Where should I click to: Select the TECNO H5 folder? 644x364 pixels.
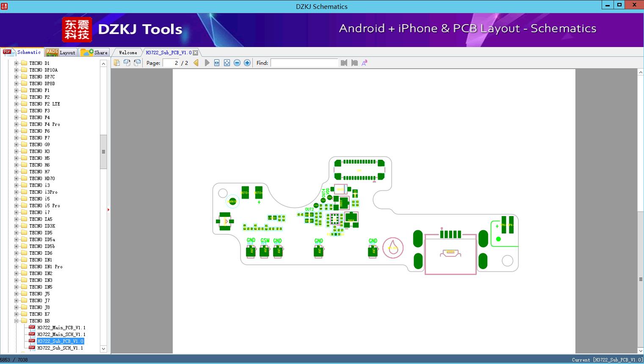point(39,158)
